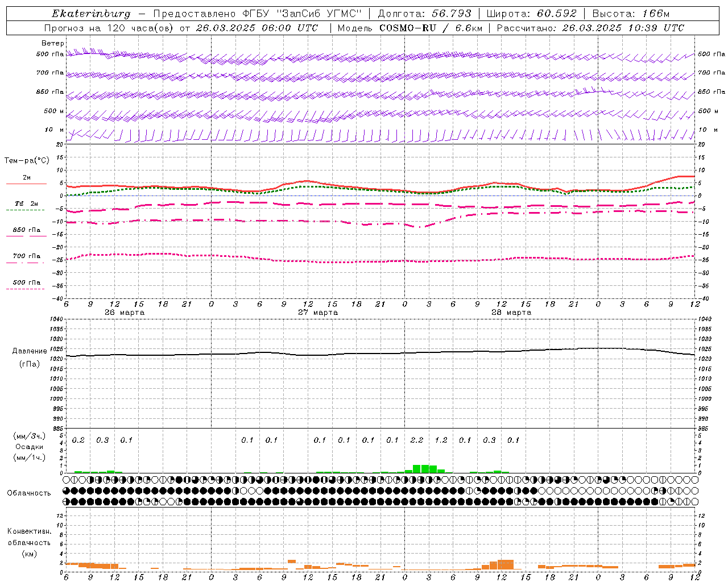Image resolution: width=728 pixels, height=582 pixels.
Task: Click the Осадки panel label
Action: [30, 447]
